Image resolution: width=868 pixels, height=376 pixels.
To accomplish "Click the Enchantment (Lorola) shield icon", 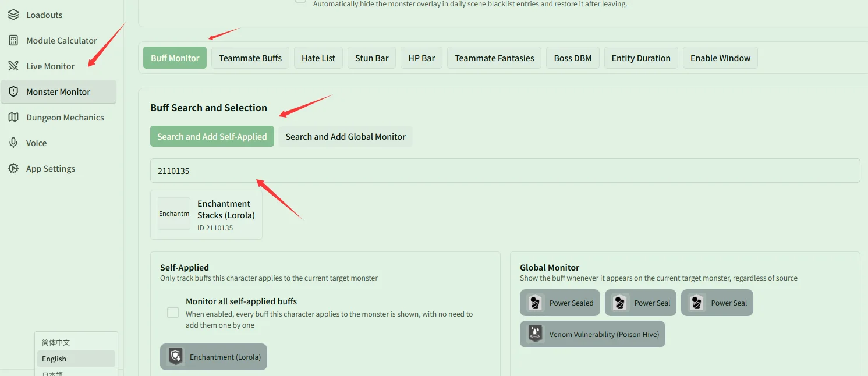I will [x=175, y=357].
